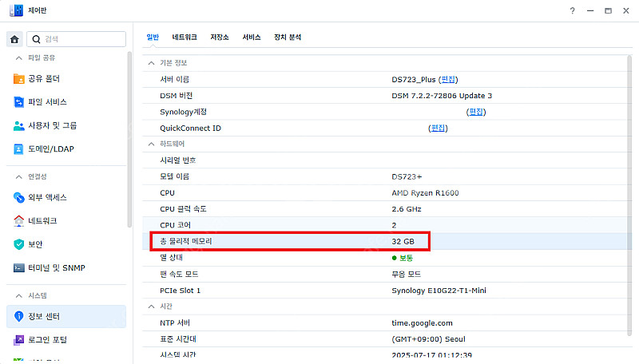This screenshot has width=639, height=364.
Task: Click the help question mark icon
Action: pyautogui.click(x=572, y=11)
